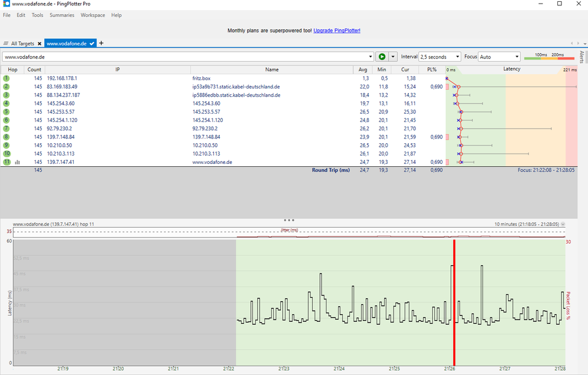
Task: Open the target address history dropdown
Action: 370,57
